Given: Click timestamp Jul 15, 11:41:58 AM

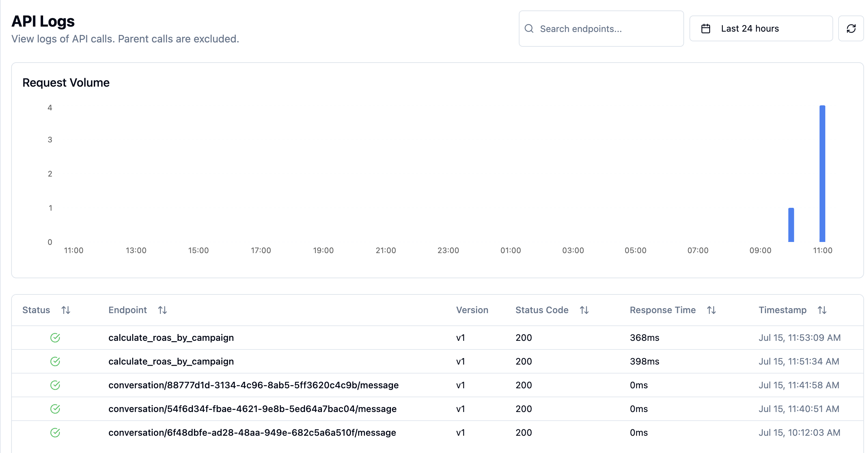Looking at the screenshot, I should point(799,385).
